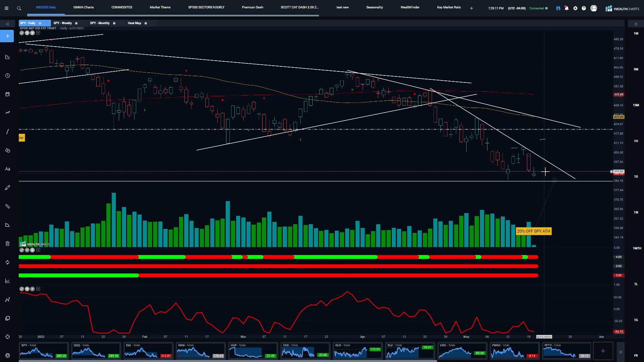Expand the ticker strip double chevron
644x362 pixels.
click(x=621, y=352)
